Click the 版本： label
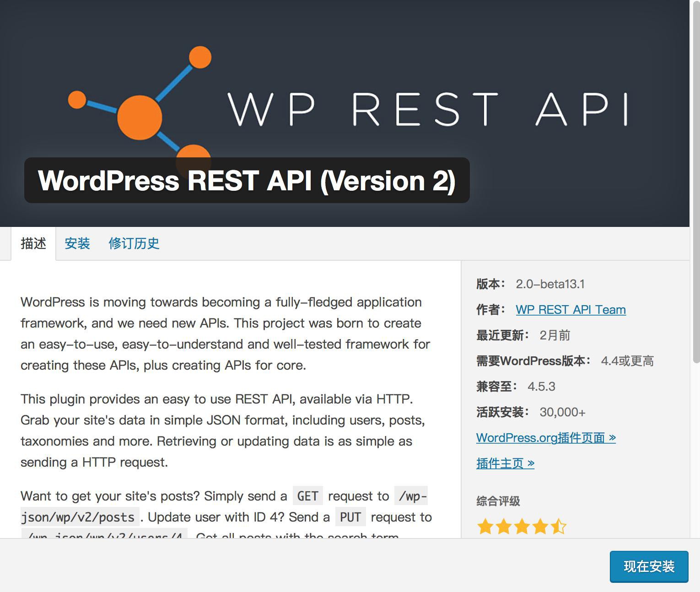This screenshot has width=700, height=592. click(x=491, y=284)
